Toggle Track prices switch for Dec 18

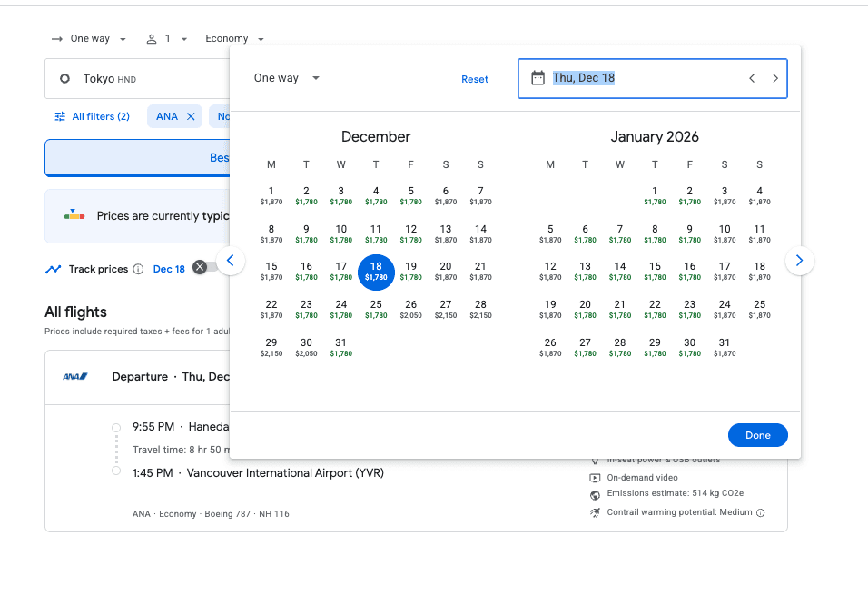[x=205, y=267]
